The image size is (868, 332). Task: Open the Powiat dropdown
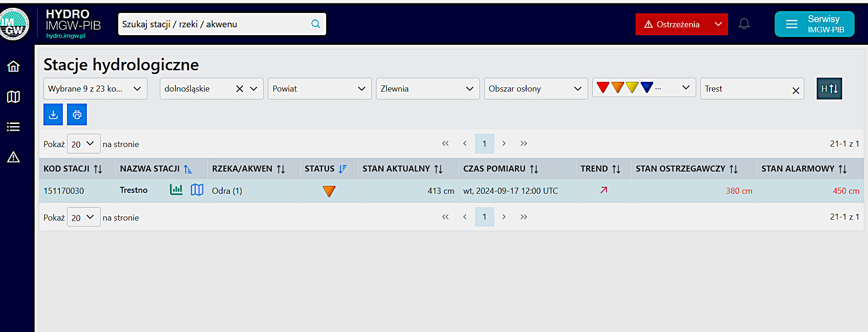click(320, 88)
